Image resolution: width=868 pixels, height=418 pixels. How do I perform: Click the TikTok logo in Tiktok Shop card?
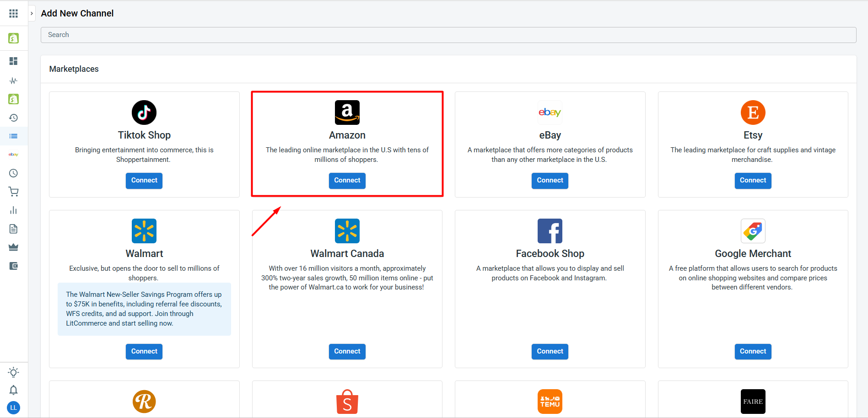point(144,113)
